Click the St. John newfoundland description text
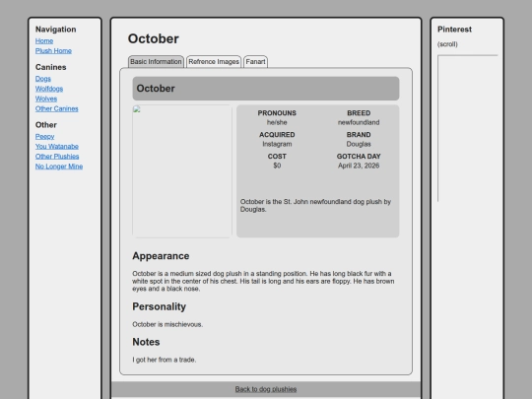The width and height of the screenshot is (532, 399). (x=315, y=206)
